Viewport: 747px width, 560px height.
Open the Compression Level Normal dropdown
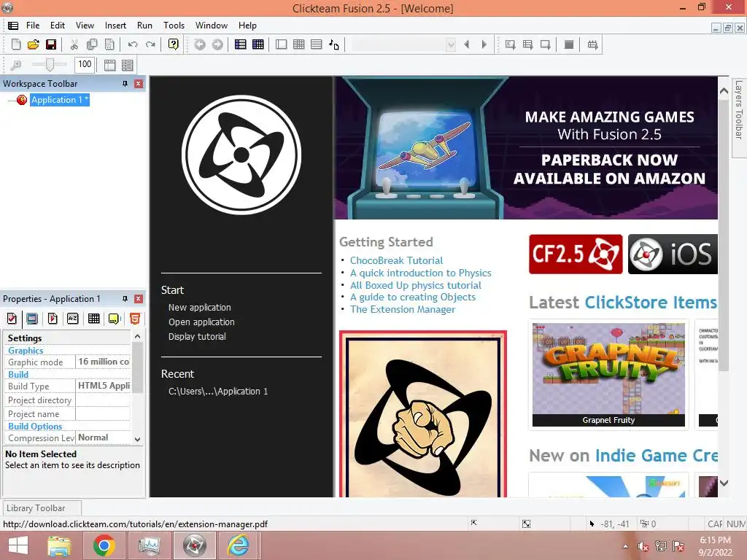tap(103, 437)
